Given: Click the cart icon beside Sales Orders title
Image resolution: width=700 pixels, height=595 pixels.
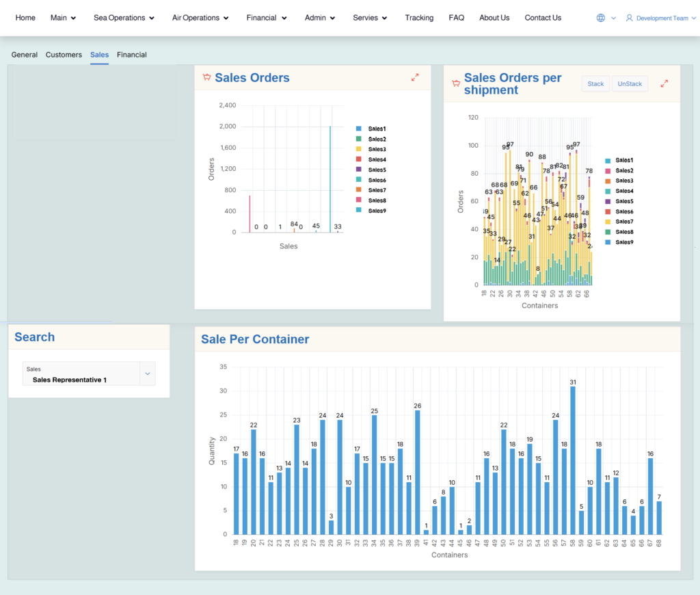Looking at the screenshot, I should [206, 77].
